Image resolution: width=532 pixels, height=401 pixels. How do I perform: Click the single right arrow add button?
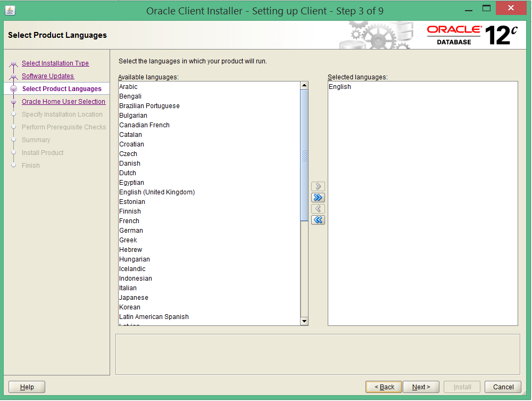(x=318, y=186)
